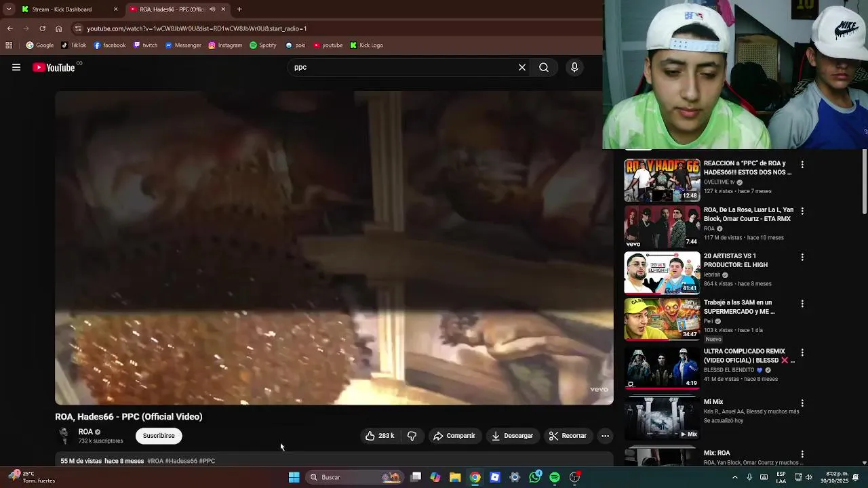
Task: Open Instagram bookmark
Action: (225, 45)
